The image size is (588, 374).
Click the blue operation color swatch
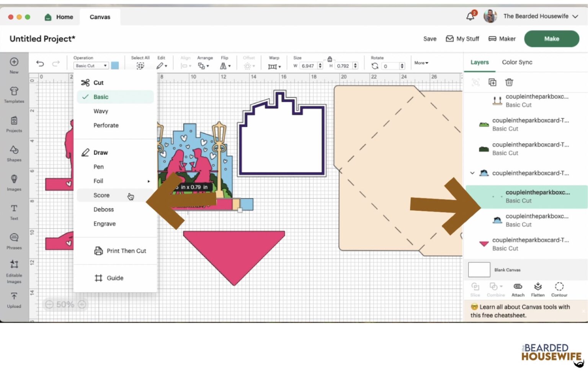tap(115, 66)
